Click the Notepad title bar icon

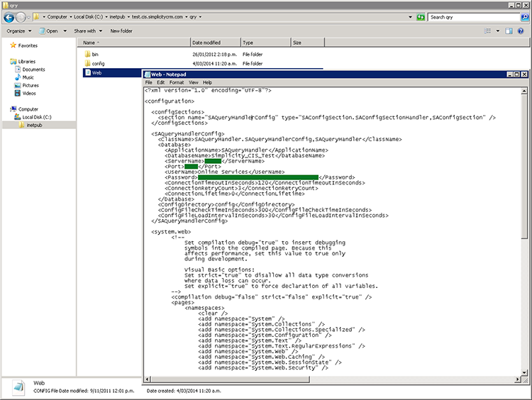tap(148, 74)
